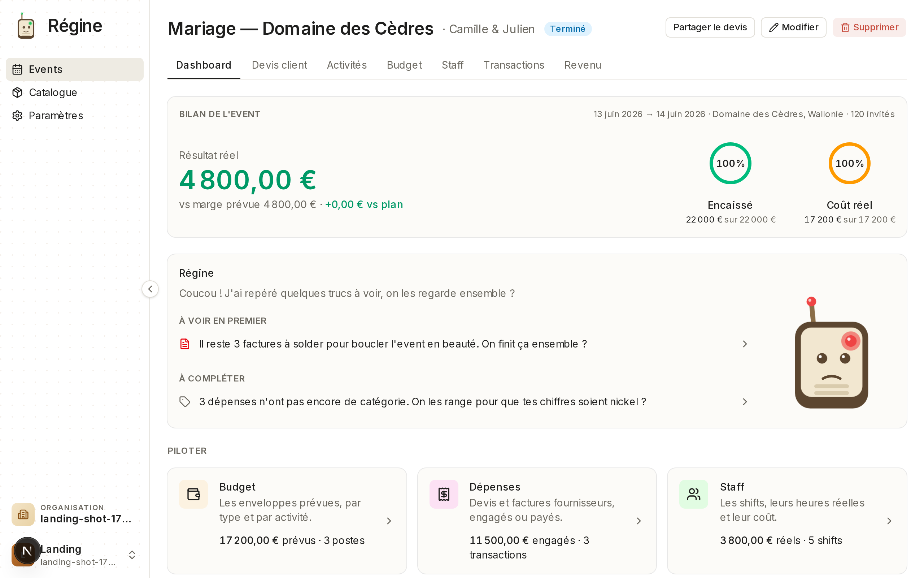Select the Revenu tab
Image resolution: width=924 pixels, height=578 pixels.
(x=583, y=65)
